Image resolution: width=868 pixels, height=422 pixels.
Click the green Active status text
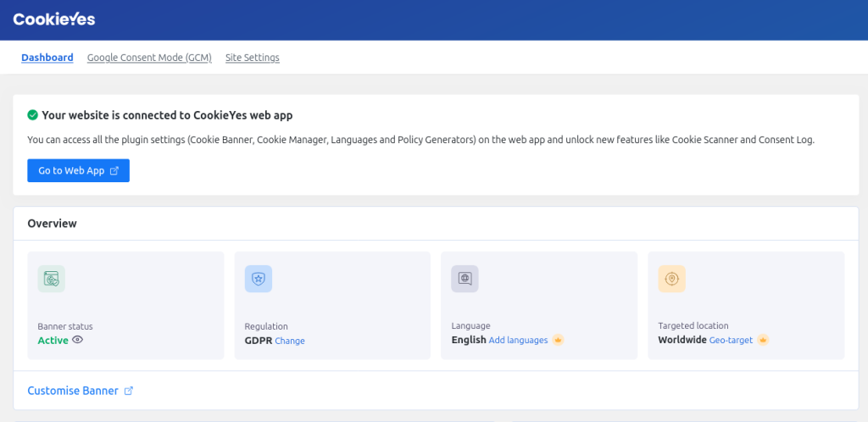click(53, 340)
